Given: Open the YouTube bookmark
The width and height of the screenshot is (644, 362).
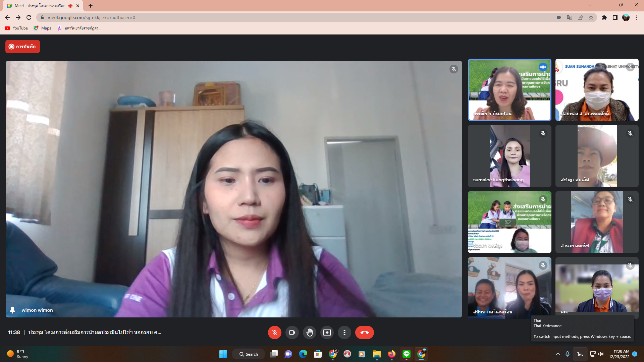Looking at the screenshot, I should click(x=16, y=28).
